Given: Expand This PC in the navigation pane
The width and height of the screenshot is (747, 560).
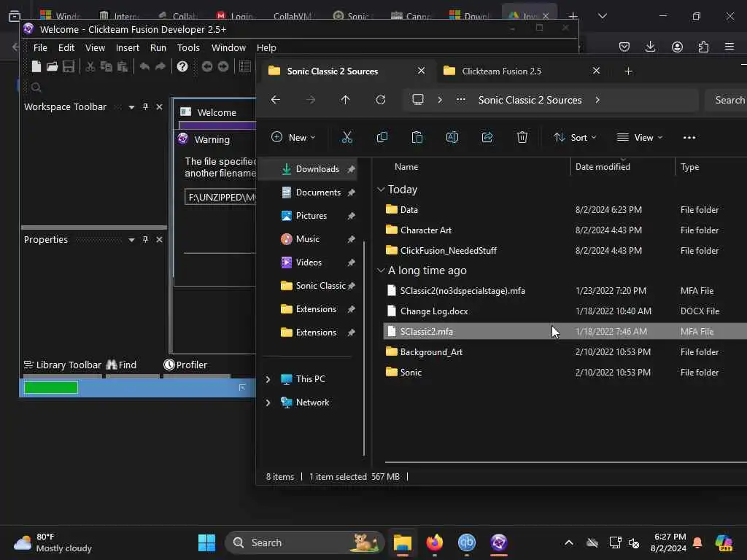Looking at the screenshot, I should [x=268, y=379].
